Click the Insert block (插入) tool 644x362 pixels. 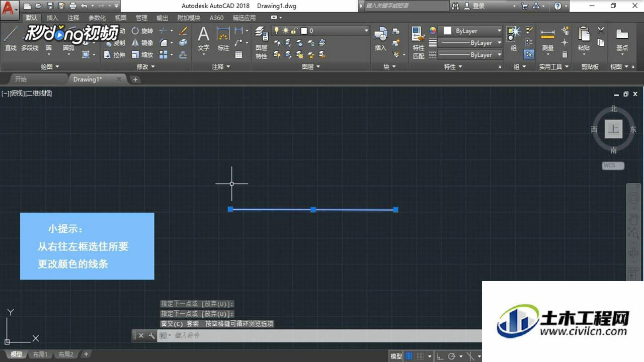[x=380, y=39]
